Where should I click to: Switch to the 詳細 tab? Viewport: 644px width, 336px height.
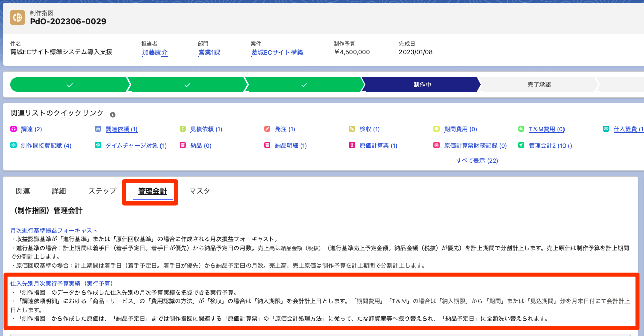tap(59, 191)
